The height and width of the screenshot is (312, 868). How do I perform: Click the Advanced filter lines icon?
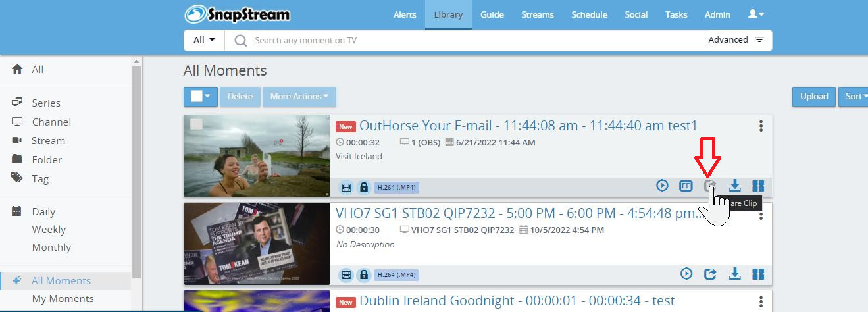tap(759, 40)
